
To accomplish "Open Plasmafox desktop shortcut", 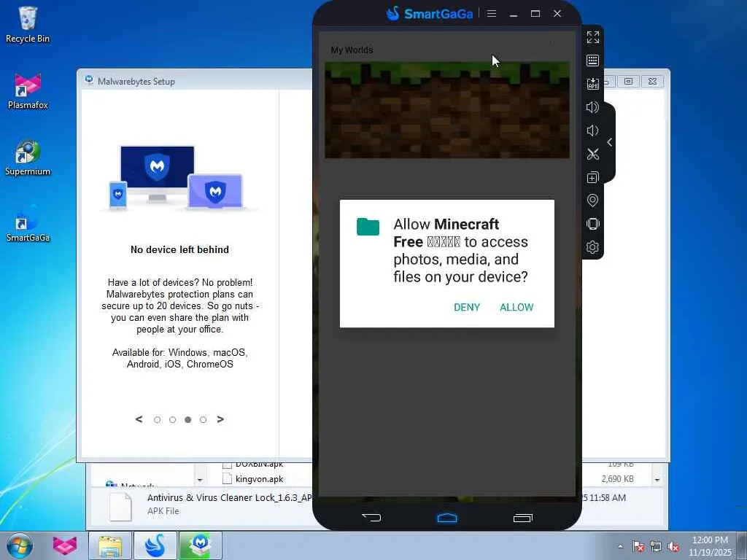I will click(28, 91).
